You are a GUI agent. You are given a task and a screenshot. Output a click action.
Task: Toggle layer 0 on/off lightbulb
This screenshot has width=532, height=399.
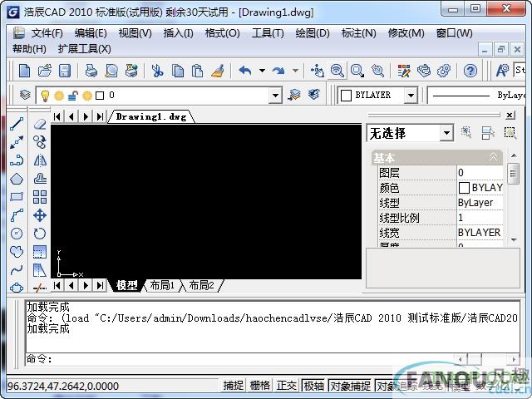45,96
